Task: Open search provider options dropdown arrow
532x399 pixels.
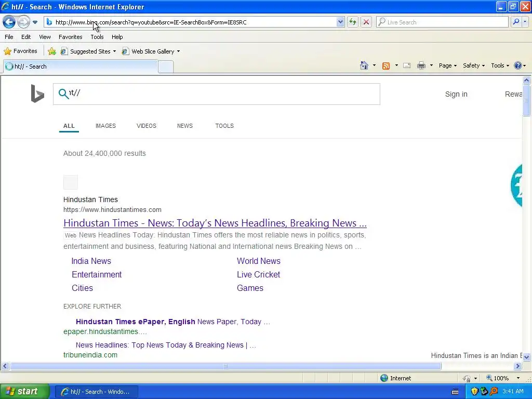Action: coord(525,22)
